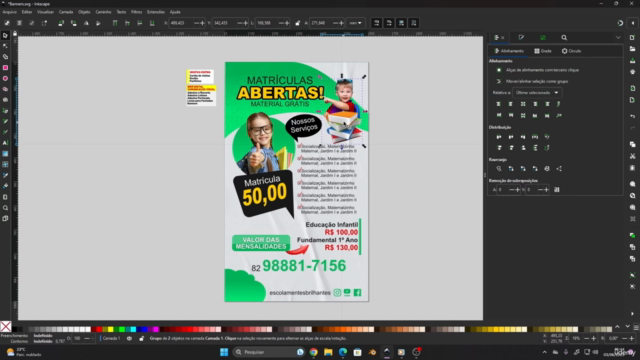Click Windows Start button
This screenshot has width=640, height=360.
pos(224,352)
